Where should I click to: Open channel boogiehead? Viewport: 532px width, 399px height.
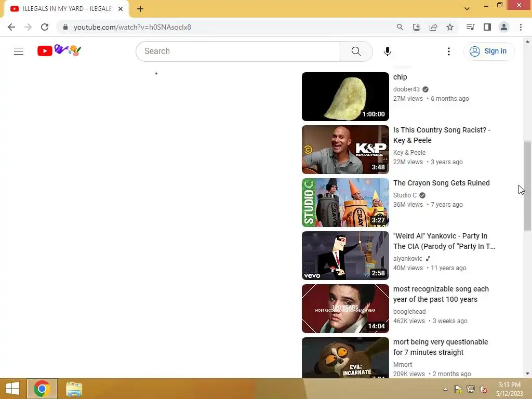409,312
